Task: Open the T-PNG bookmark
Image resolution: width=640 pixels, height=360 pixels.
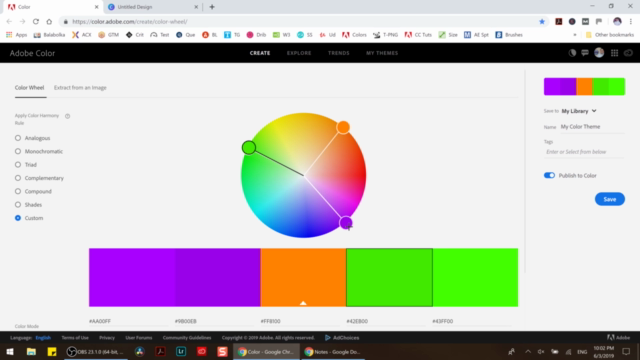Action: point(386,35)
